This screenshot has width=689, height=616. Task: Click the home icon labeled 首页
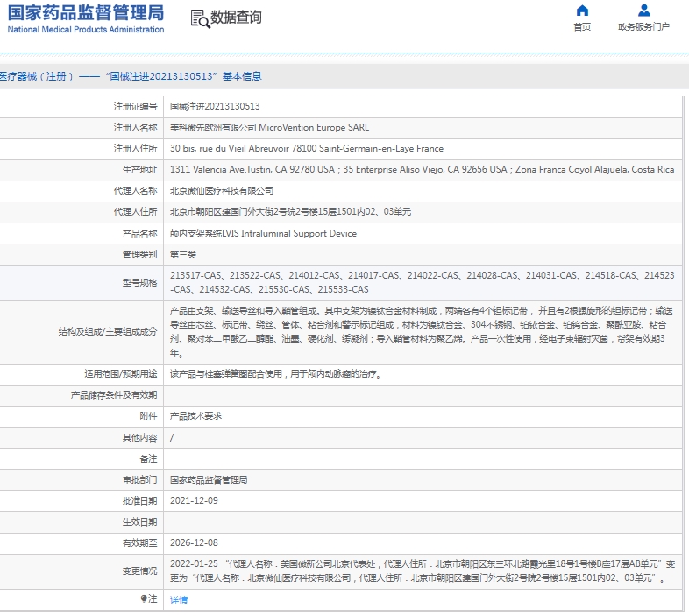[582, 11]
